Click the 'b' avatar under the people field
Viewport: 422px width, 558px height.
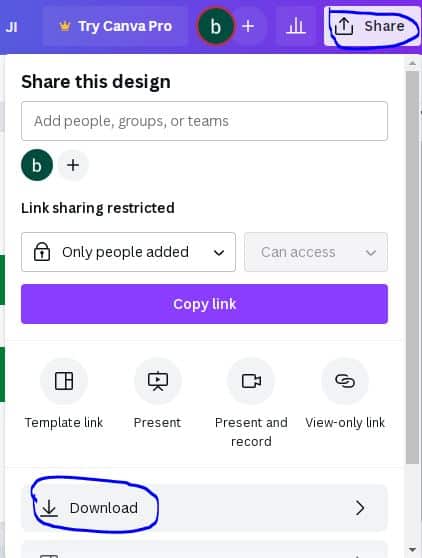(x=37, y=165)
